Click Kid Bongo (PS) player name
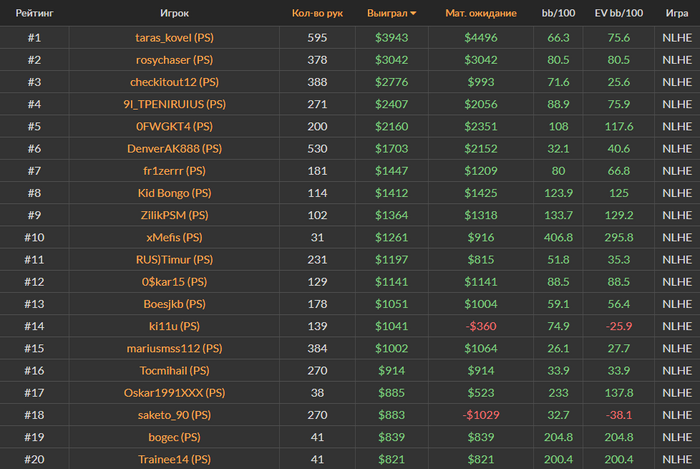The height and width of the screenshot is (469, 700). tap(174, 193)
